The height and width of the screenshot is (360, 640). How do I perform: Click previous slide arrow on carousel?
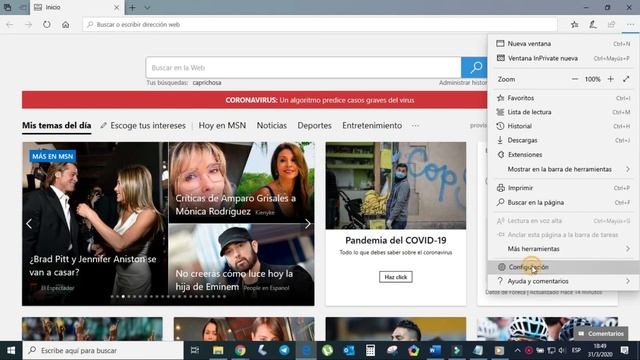29,224
